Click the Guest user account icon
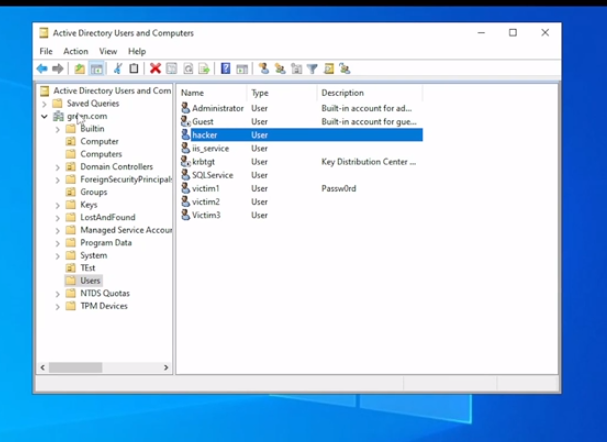Image resolution: width=607 pixels, height=442 pixels. tap(186, 121)
